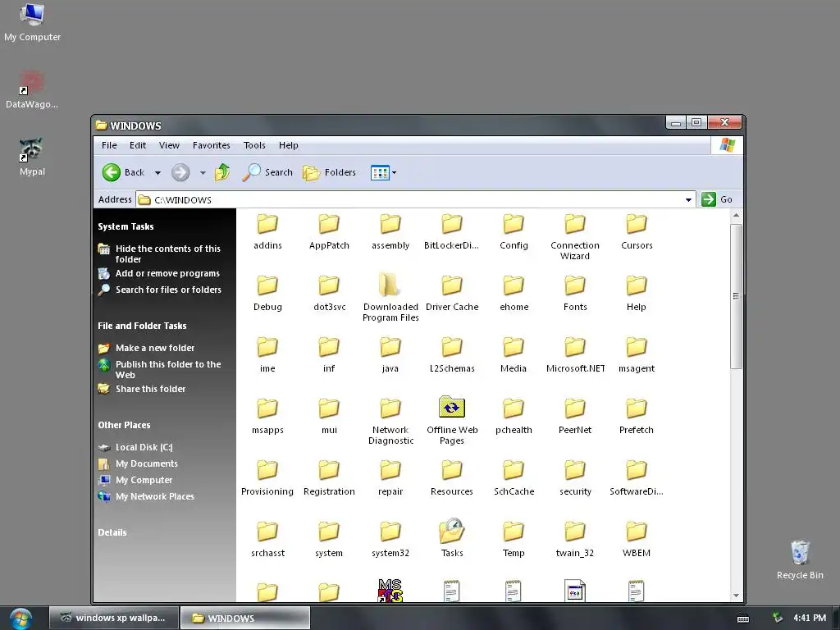The width and height of the screenshot is (840, 630).
Task: Select the Microsoft.NET folder
Action: pyautogui.click(x=575, y=347)
